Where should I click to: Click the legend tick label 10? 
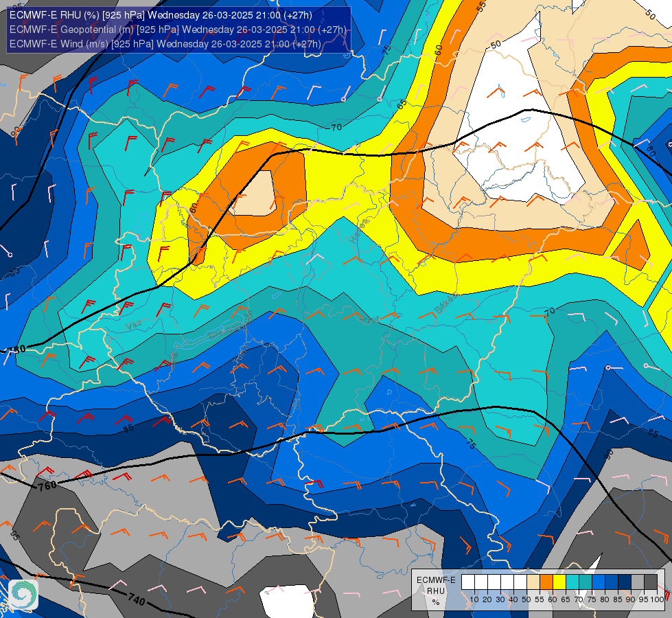pyautogui.click(x=474, y=599)
